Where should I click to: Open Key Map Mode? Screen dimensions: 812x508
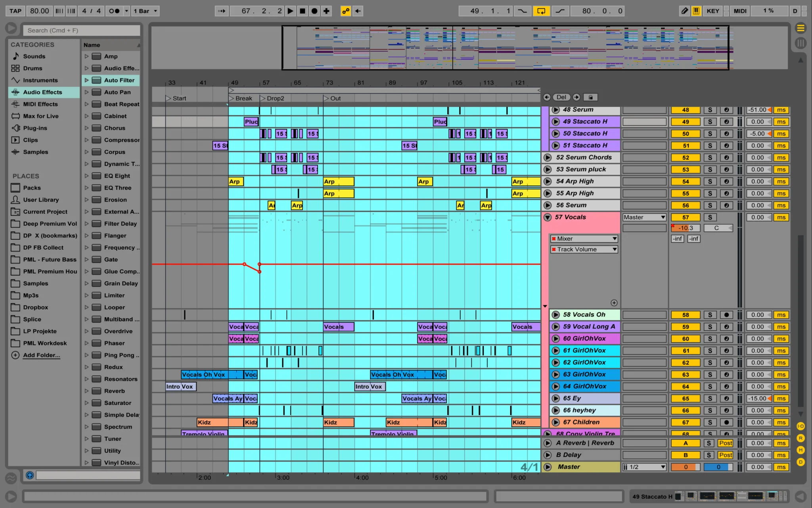pos(712,11)
